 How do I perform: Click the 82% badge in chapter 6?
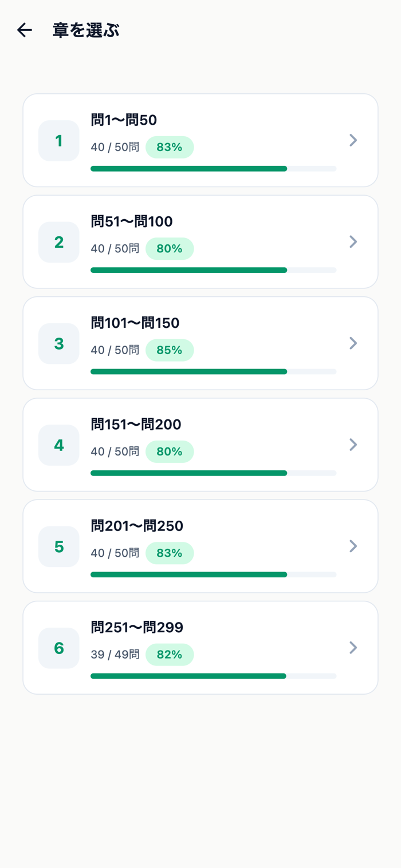click(x=170, y=655)
